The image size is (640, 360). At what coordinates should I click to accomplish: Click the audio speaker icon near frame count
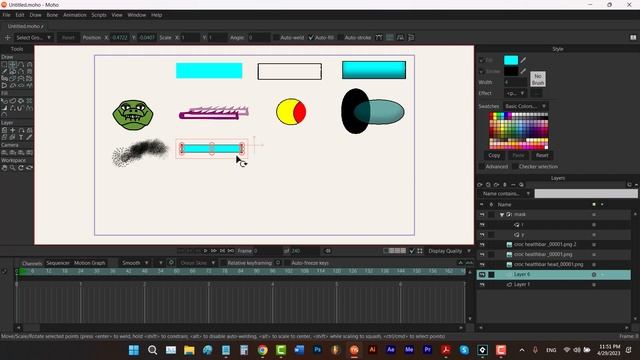(x=328, y=251)
